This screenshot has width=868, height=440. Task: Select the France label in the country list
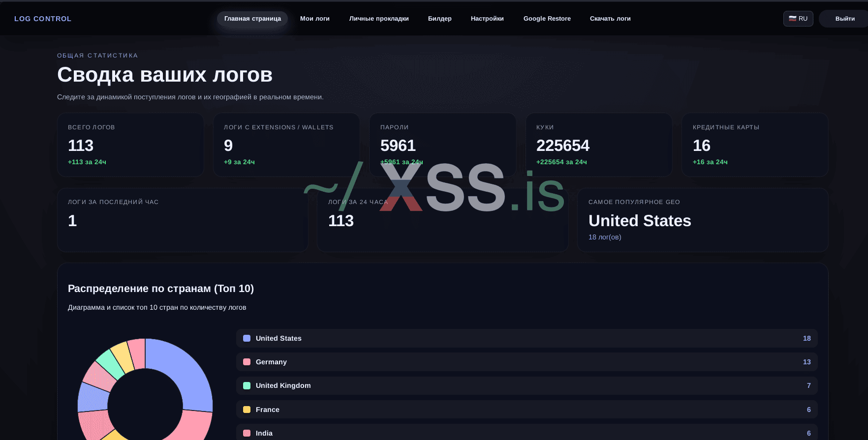pyautogui.click(x=268, y=410)
